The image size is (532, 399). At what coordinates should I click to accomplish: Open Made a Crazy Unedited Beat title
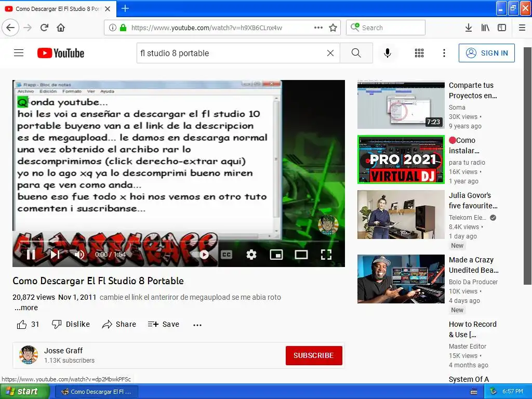point(473,265)
